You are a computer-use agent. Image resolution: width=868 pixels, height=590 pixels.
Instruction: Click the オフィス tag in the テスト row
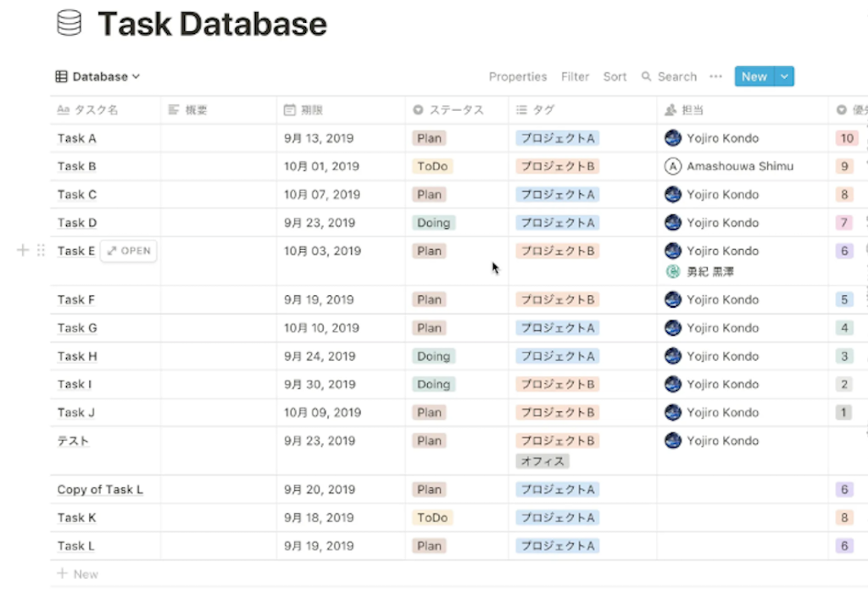pos(542,461)
